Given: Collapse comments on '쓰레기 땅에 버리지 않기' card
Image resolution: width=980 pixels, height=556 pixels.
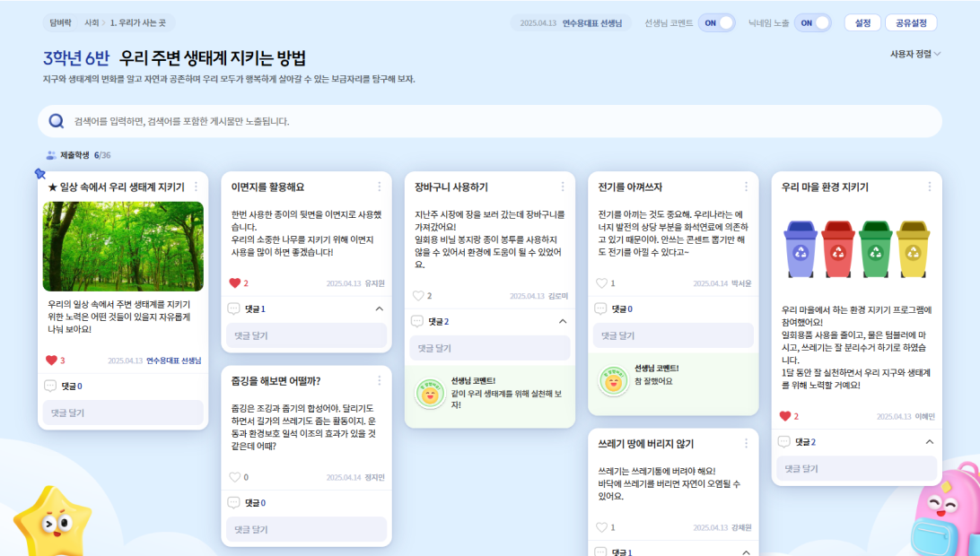Looking at the screenshot, I should pos(746,552).
